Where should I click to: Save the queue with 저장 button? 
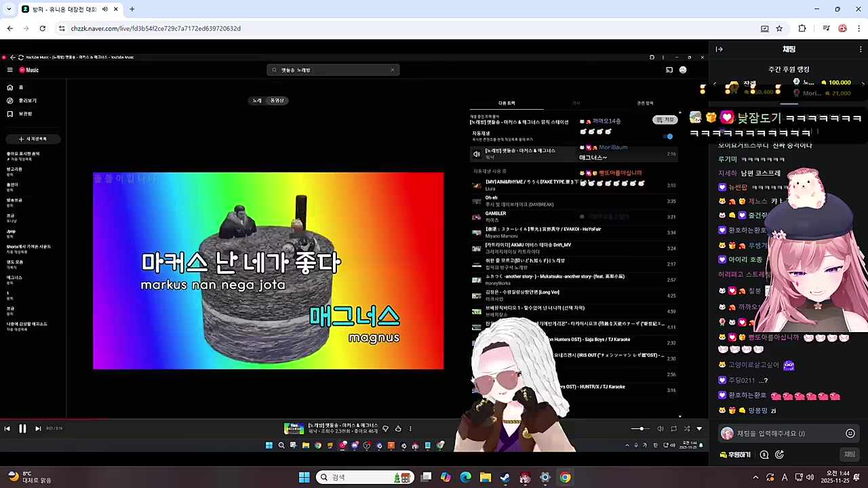pyautogui.click(x=665, y=120)
